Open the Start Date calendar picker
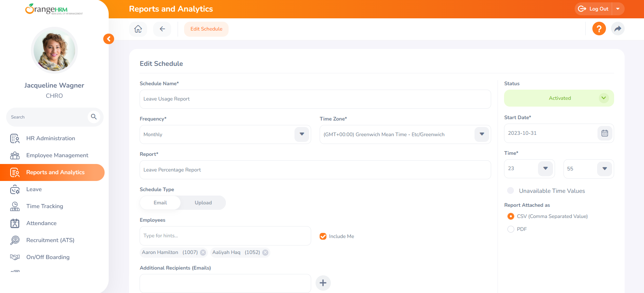 605,133
